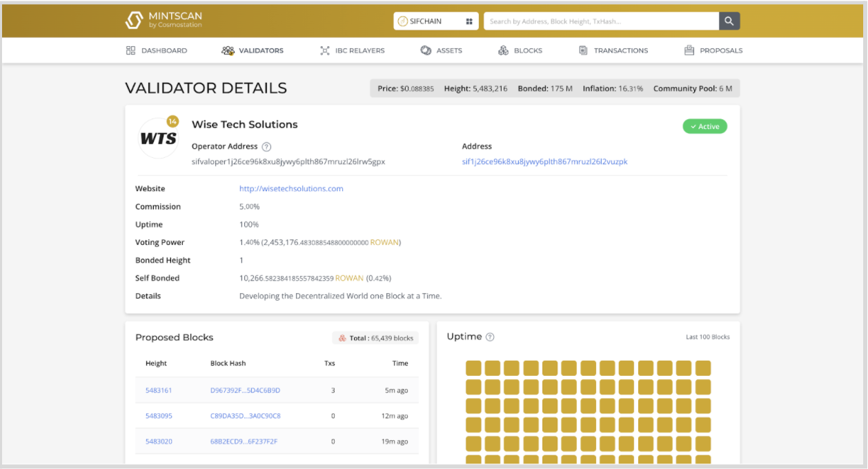Click the Operator Address help icon
868x469 pixels.
[267, 147]
